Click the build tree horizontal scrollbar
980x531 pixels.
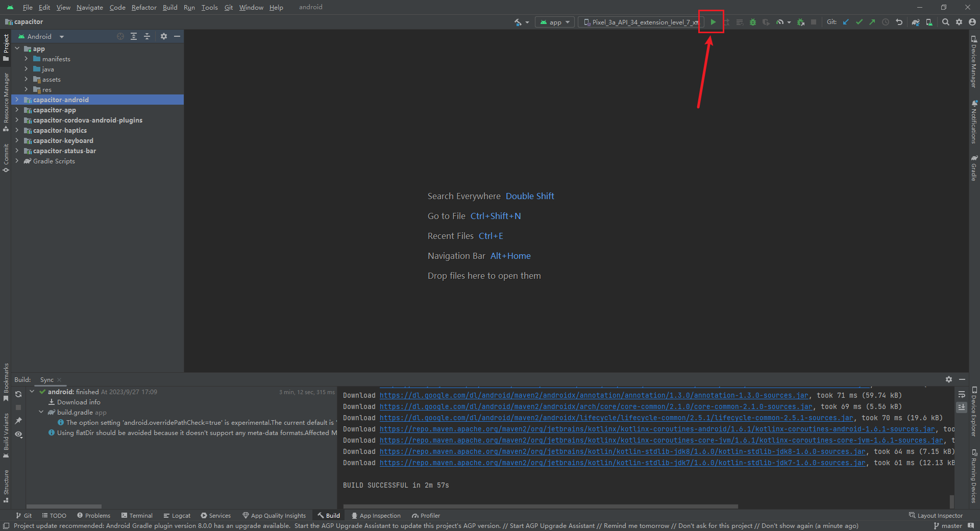tap(64, 506)
